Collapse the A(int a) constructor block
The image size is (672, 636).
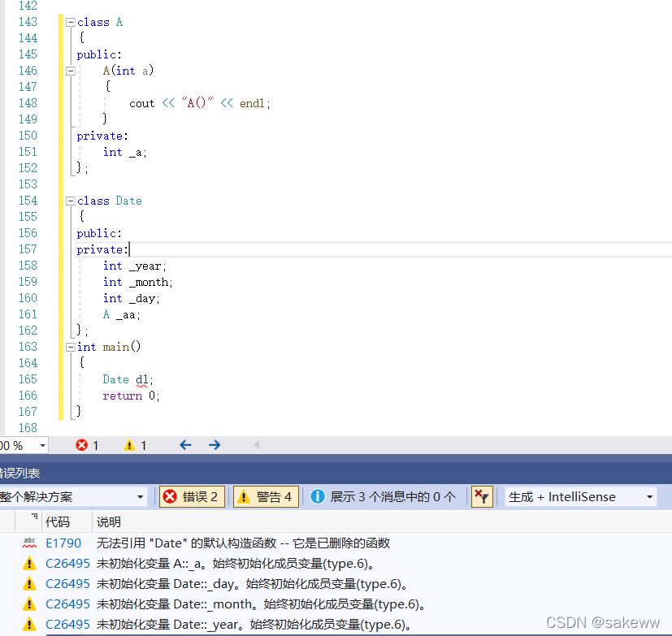tap(71, 71)
